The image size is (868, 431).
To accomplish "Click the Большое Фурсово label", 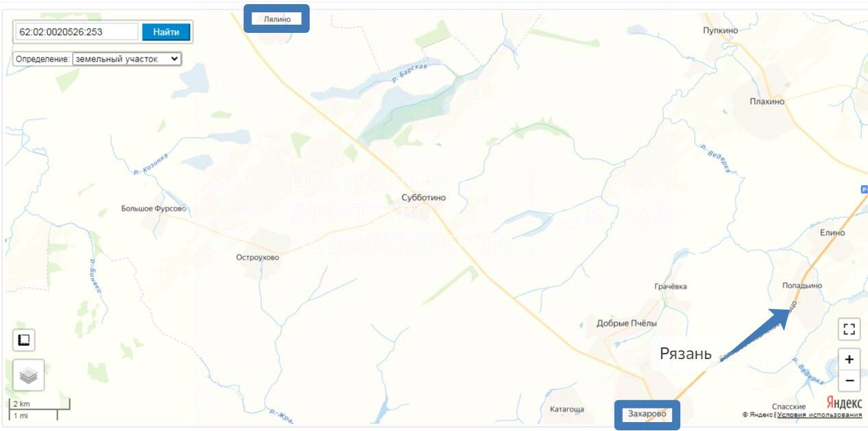I will 153,208.
